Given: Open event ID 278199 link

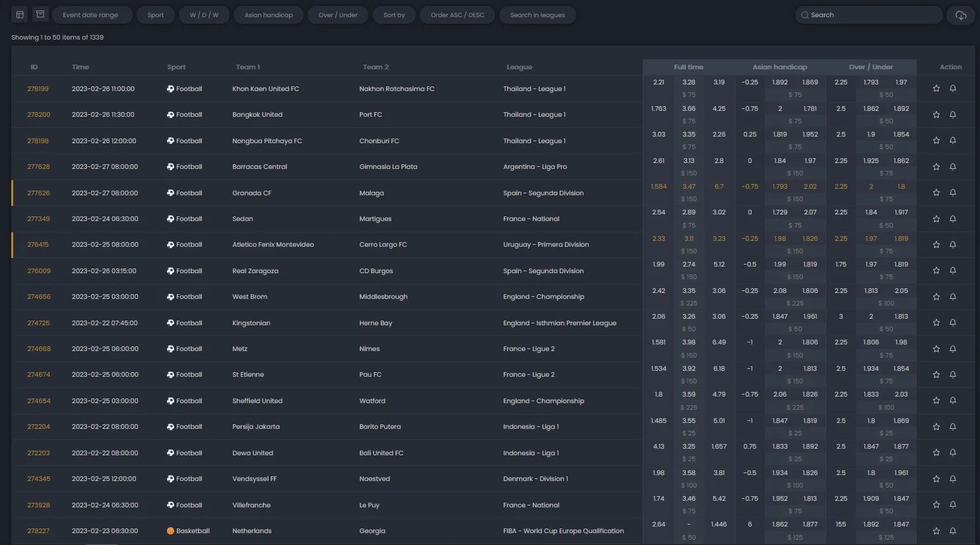Looking at the screenshot, I should point(38,89).
